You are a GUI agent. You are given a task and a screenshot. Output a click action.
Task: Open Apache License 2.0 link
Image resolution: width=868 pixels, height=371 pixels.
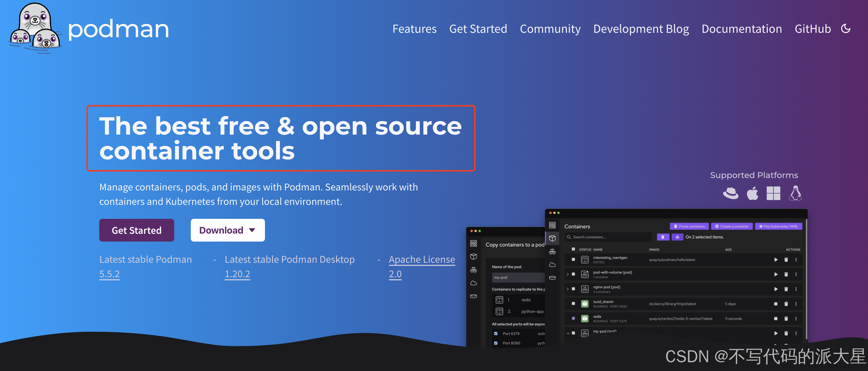click(x=422, y=260)
